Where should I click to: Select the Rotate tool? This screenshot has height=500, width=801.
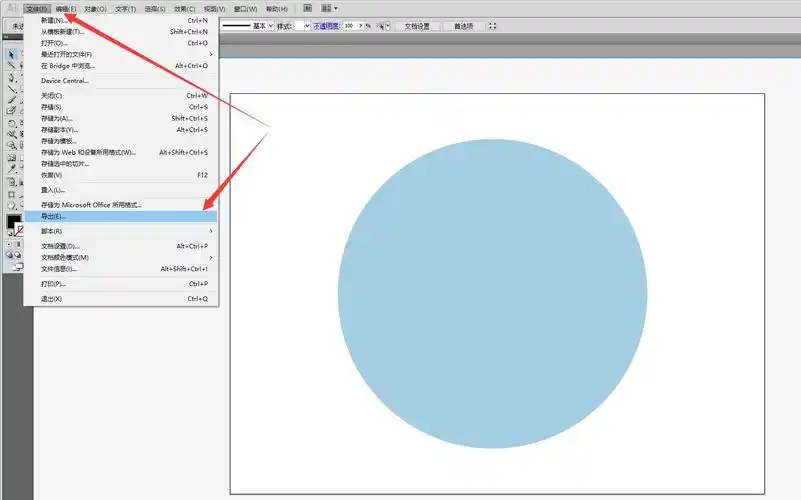(x=11, y=123)
